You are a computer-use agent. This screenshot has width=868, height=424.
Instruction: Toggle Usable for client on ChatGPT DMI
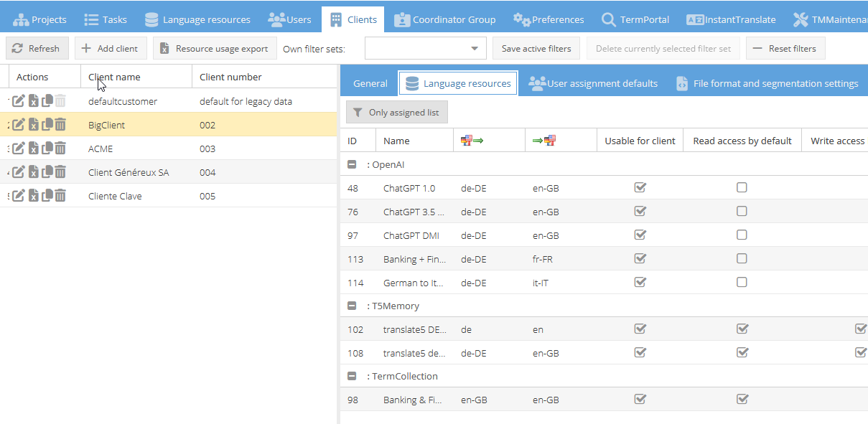click(640, 235)
